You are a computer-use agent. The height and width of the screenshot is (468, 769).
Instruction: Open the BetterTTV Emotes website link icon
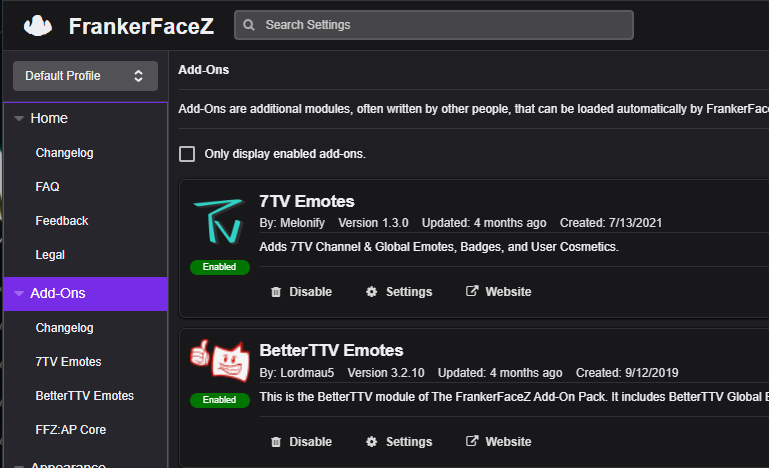(472, 442)
